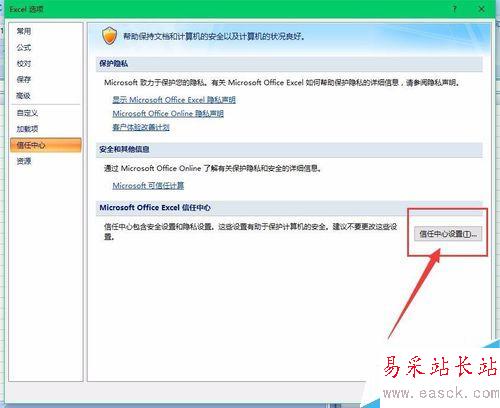Screen dimensions: 500x408
Task: Open the Microsoft 可信任计算 link
Action: pos(148,186)
